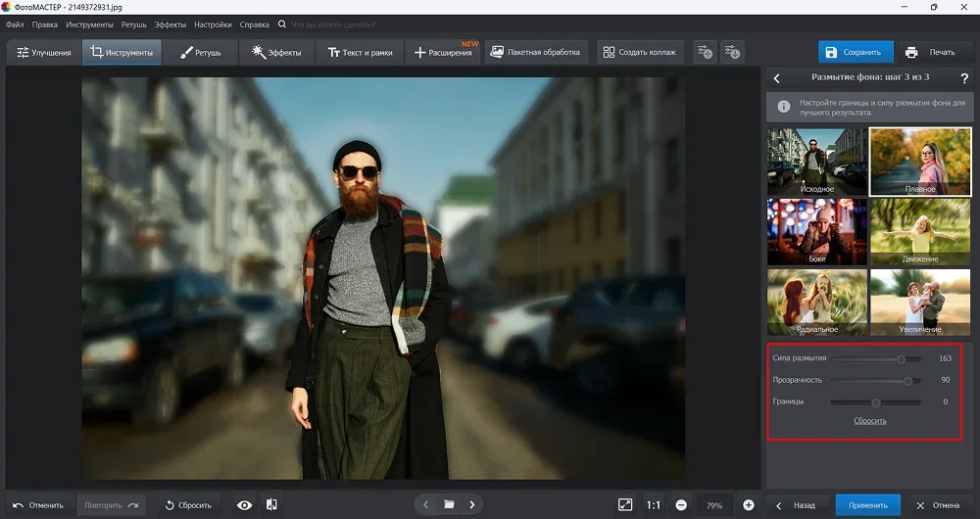Viewport: 980px width, 519px height.
Task: Open the Правка menu
Action: click(x=44, y=24)
